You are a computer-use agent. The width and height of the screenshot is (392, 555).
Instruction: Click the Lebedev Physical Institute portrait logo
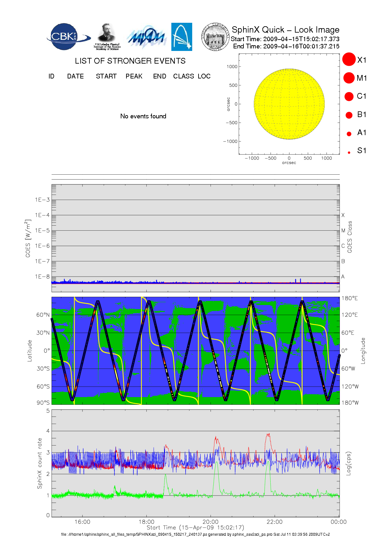107,36
